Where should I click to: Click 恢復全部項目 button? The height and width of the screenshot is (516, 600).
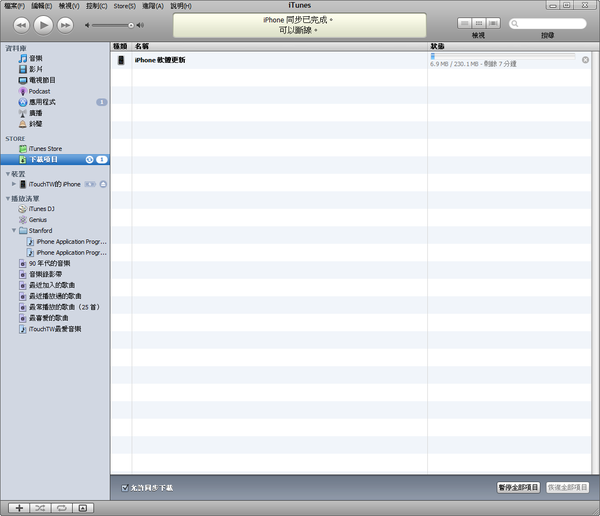[567, 488]
